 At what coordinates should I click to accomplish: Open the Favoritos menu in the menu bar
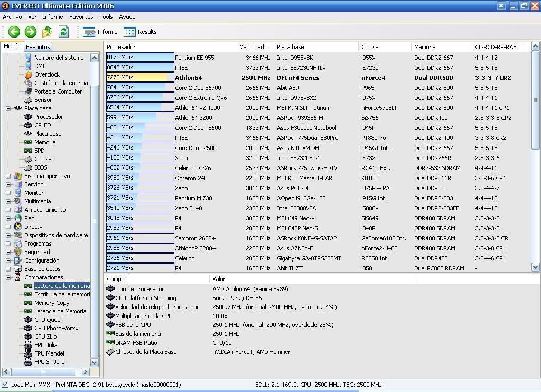click(x=81, y=17)
